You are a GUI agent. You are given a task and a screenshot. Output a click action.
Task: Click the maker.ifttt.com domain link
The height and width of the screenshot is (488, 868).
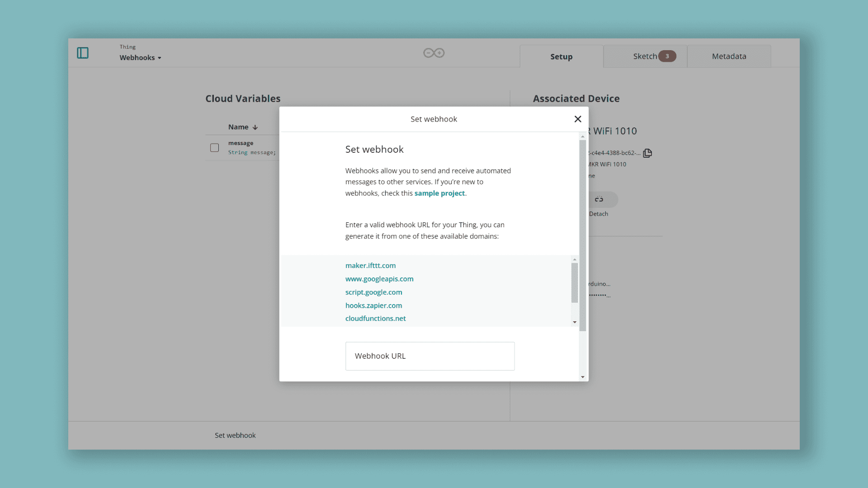point(370,266)
